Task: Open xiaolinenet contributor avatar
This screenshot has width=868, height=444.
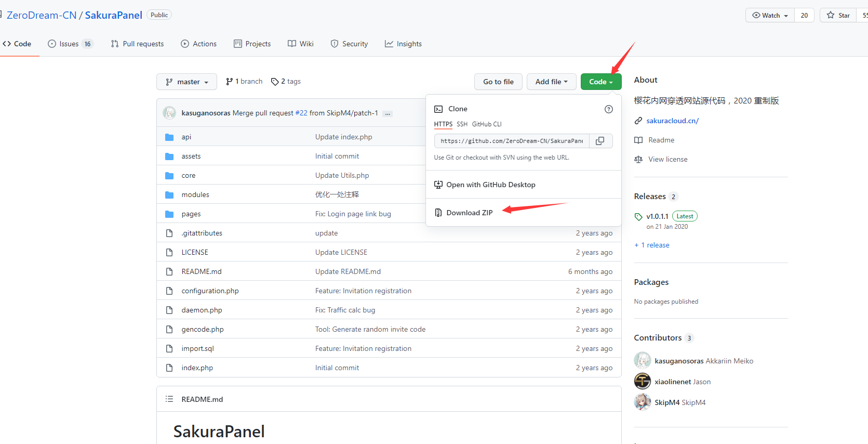Action: (x=643, y=382)
